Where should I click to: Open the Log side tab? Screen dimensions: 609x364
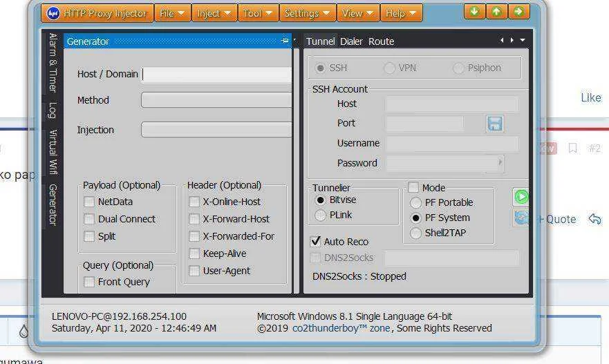53,111
